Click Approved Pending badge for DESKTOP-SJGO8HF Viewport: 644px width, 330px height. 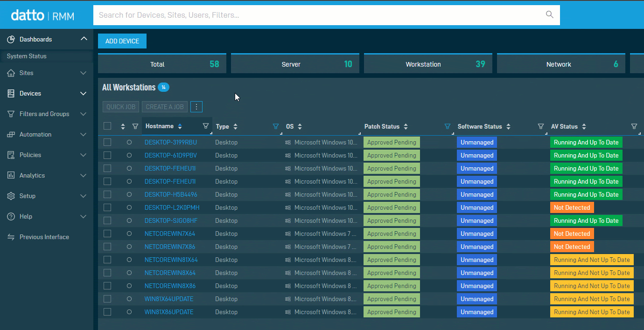coord(392,220)
